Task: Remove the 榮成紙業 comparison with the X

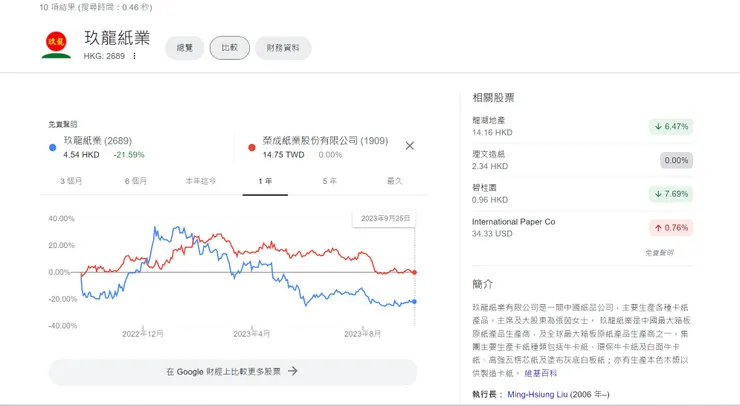Action: pyautogui.click(x=410, y=146)
